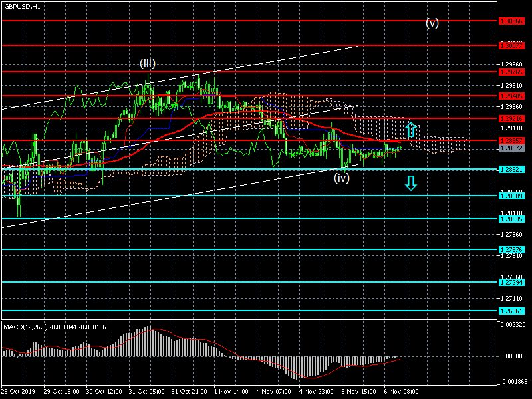Click the 30 Oct 12:00 time label
The height and width of the screenshot is (399, 532).
(104, 391)
